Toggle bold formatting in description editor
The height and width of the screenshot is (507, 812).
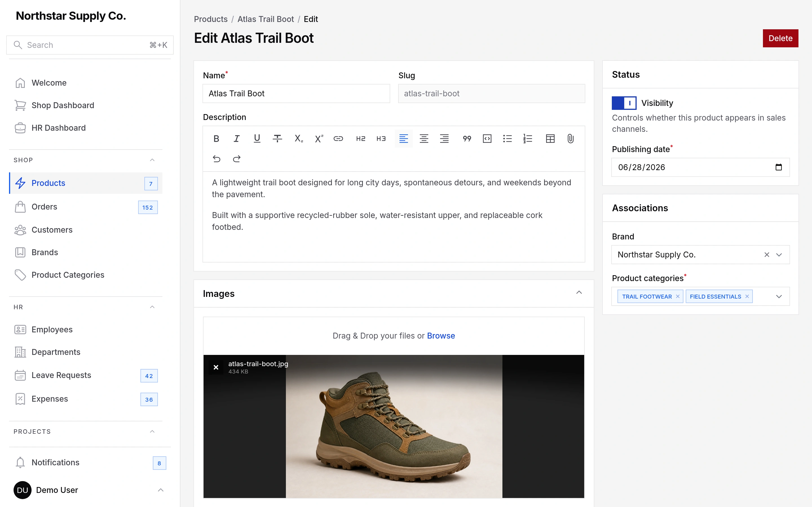(216, 139)
